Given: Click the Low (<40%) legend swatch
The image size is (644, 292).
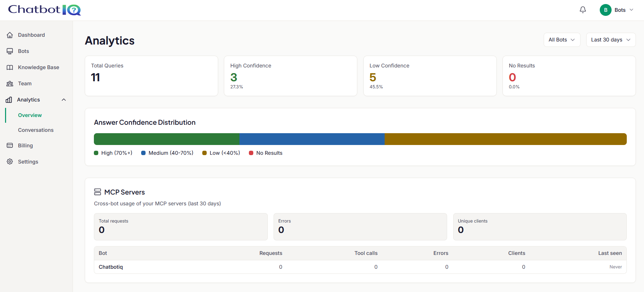Looking at the screenshot, I should pos(204,153).
